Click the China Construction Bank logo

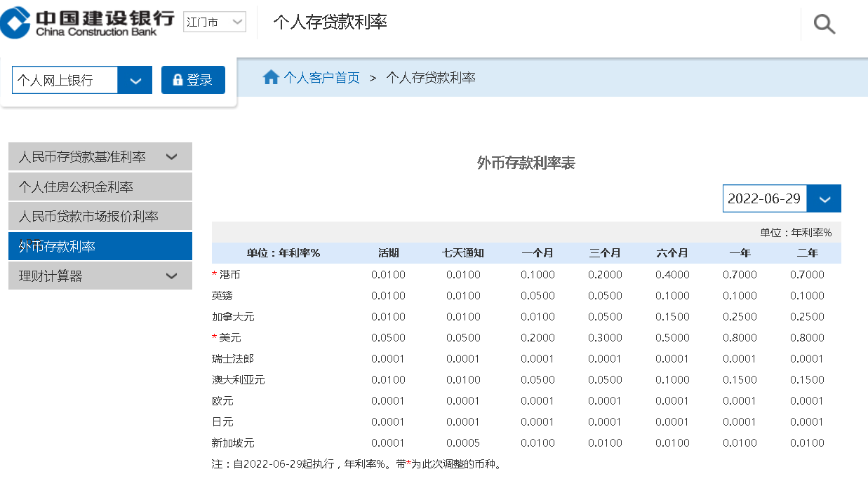click(x=88, y=22)
